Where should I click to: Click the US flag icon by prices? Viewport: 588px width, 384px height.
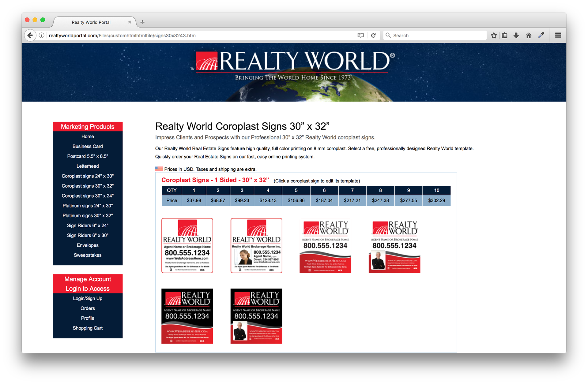[159, 169]
